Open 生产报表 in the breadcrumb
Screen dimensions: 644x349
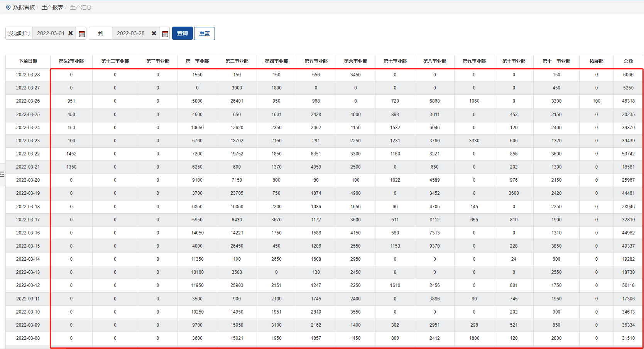click(x=52, y=7)
